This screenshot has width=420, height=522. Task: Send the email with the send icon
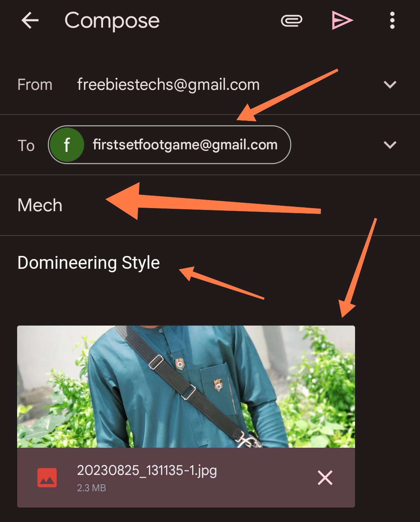[342, 20]
